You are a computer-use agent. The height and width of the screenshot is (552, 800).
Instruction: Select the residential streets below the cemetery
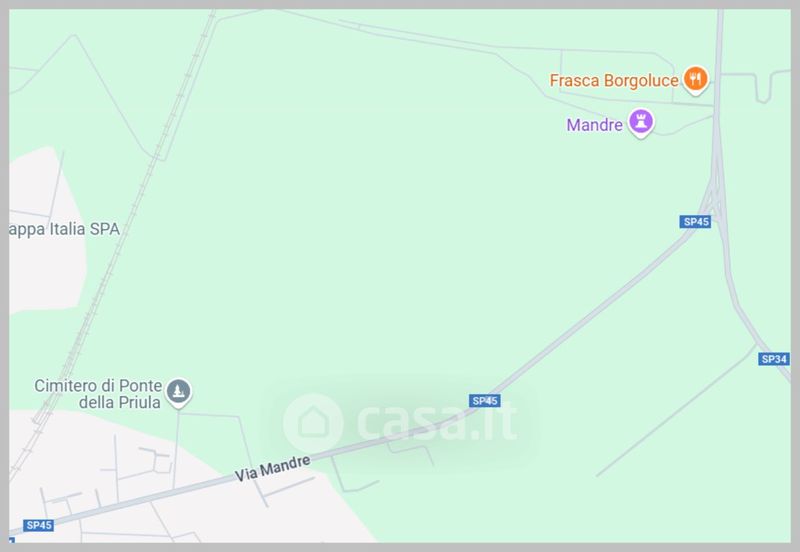[x=128, y=485]
